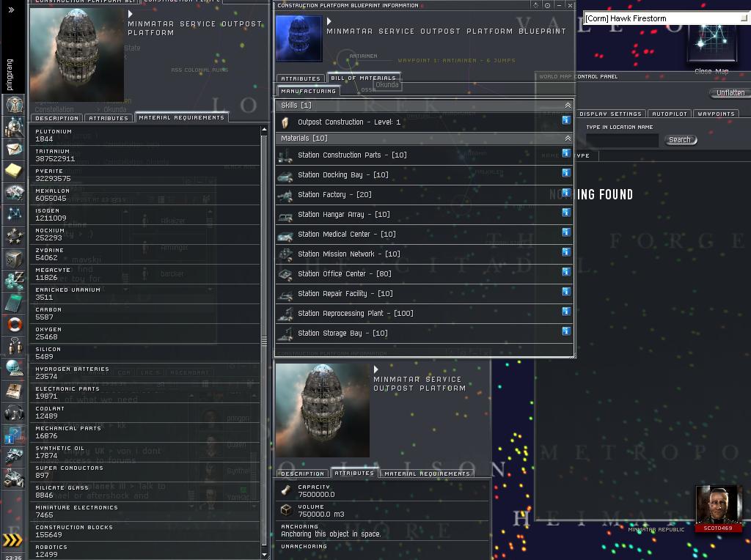Show info for Station Office Center

[566, 271]
